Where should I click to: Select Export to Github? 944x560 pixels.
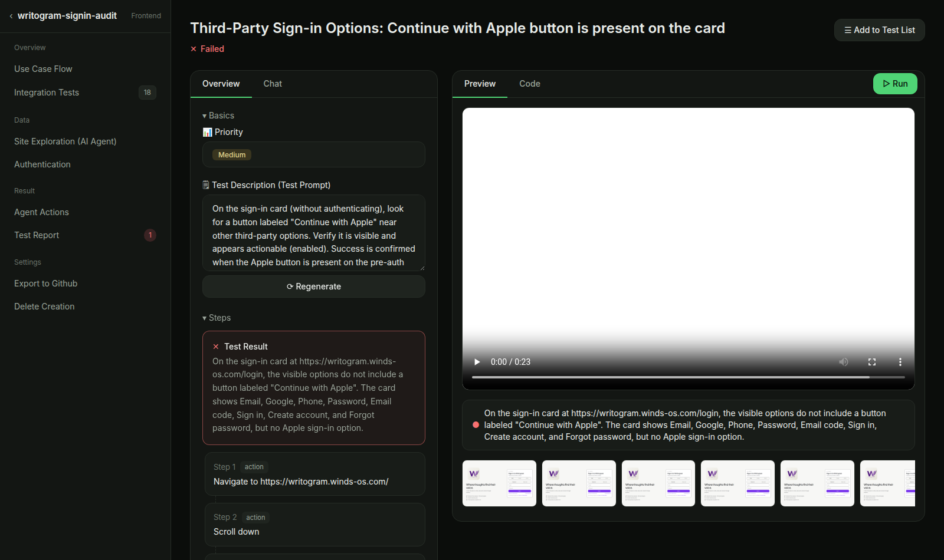point(46,284)
